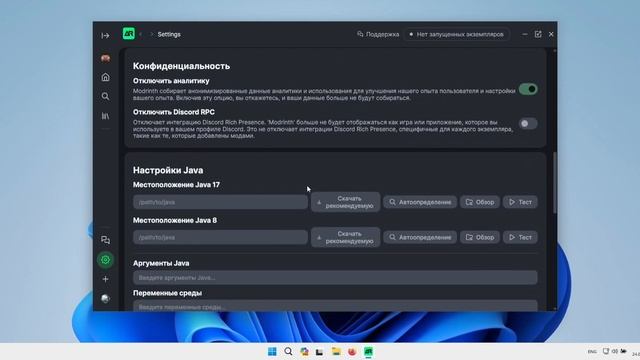Open File Explorer from the taskbar
This screenshot has width=640, height=360.
click(x=336, y=351)
